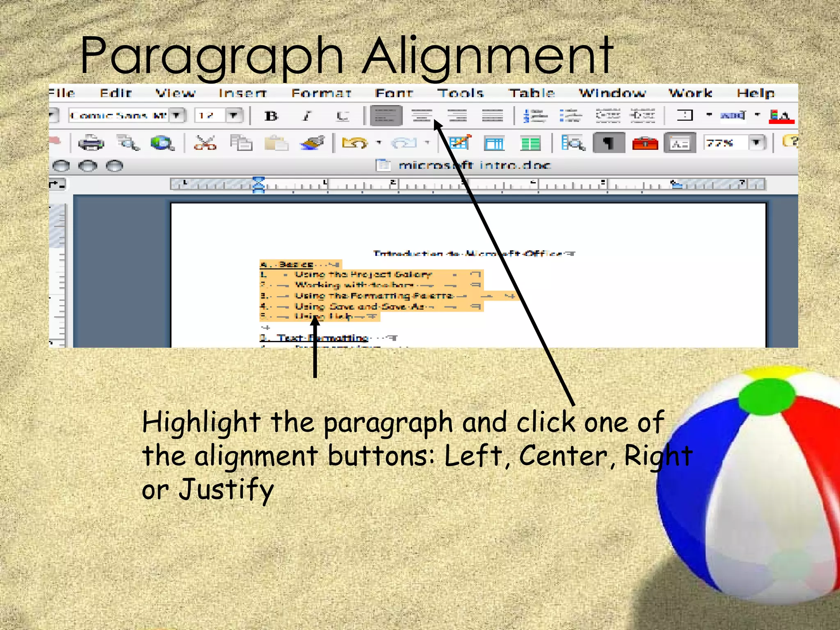Click the Navigation Pane magnifier icon
This screenshot has height=630, width=840.
click(x=573, y=143)
